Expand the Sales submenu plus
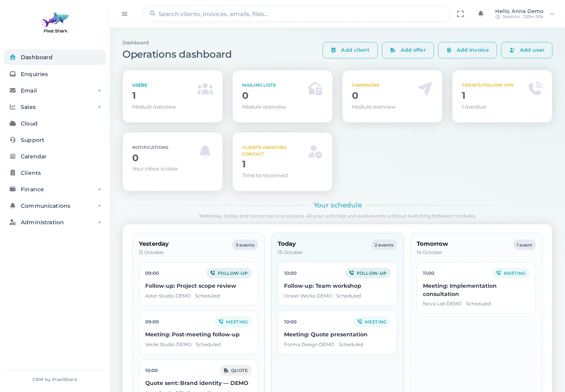This screenshot has width=565, height=392. (x=100, y=107)
